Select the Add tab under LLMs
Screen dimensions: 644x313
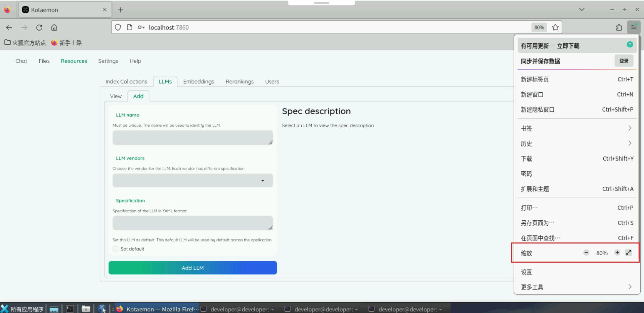[138, 96]
